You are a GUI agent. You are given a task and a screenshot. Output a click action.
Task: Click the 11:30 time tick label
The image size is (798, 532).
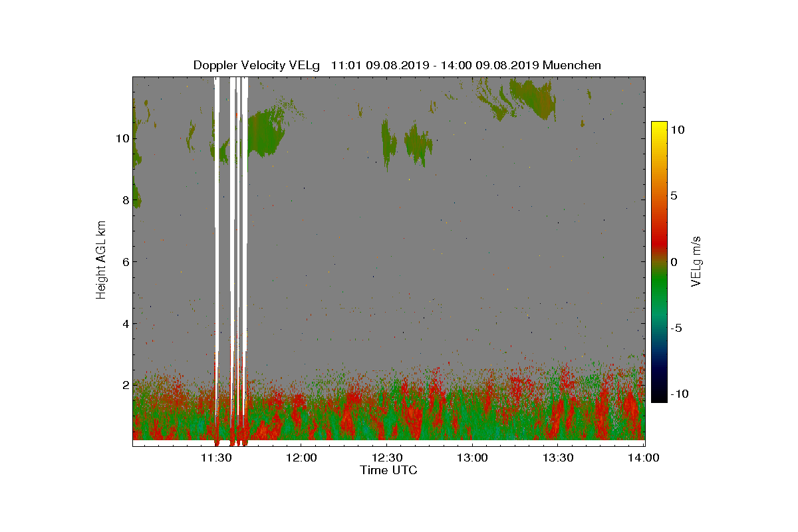point(215,458)
